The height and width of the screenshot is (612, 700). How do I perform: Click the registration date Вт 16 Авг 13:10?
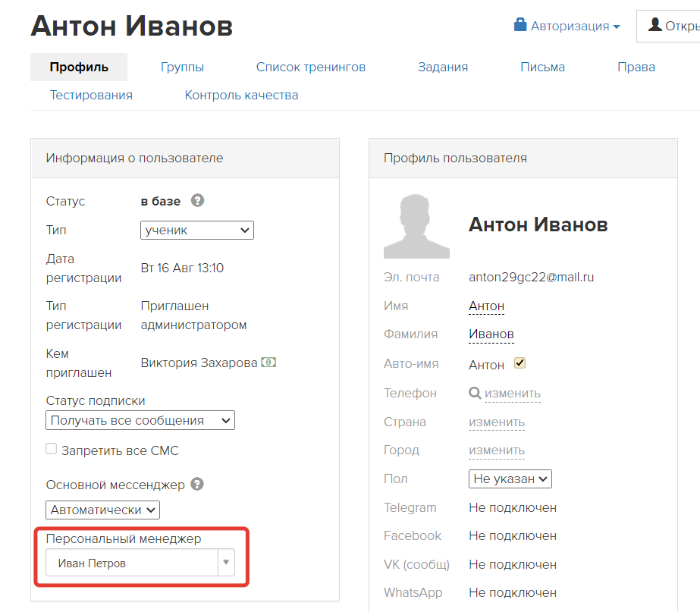tap(182, 268)
